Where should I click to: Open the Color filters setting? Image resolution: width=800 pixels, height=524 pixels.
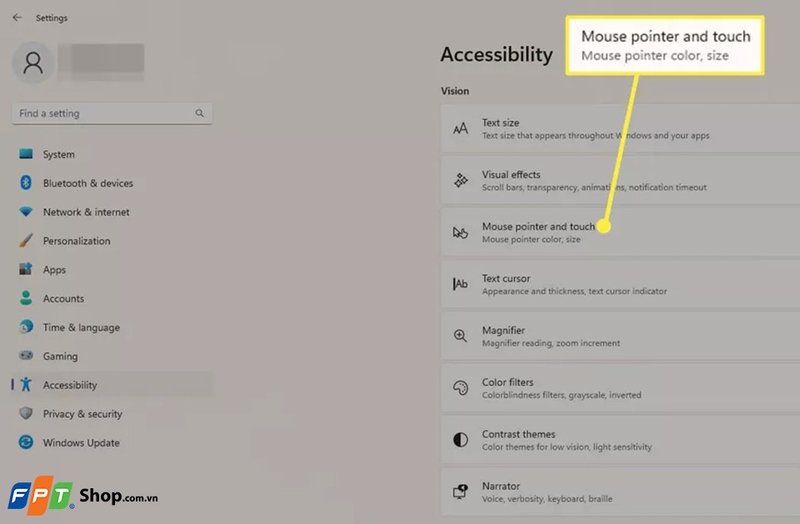point(620,388)
